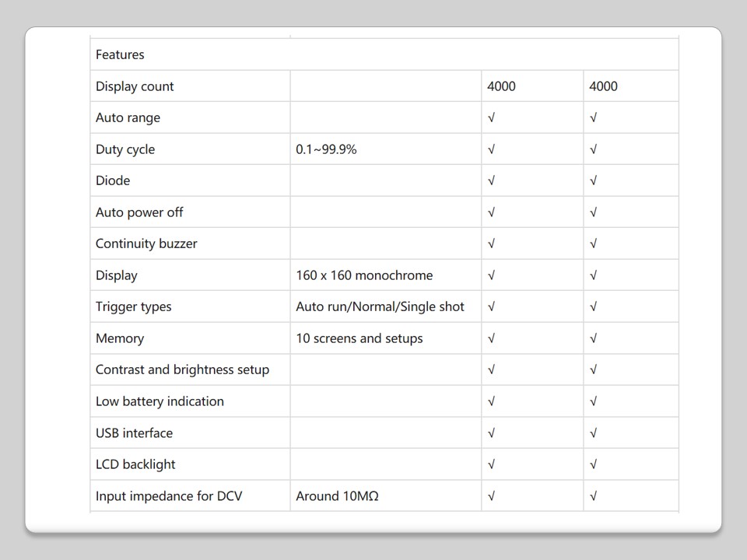Select the Continuity buzzer label
747x560 pixels.
pos(146,243)
